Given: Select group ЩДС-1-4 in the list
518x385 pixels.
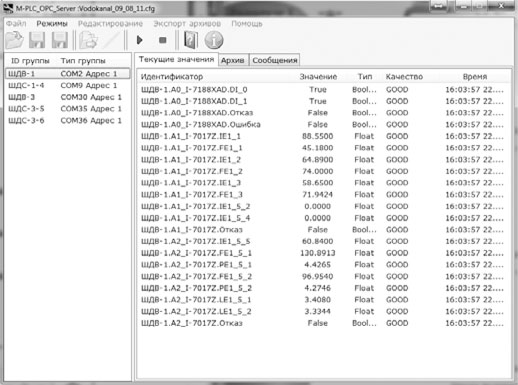Looking at the screenshot, I should click(x=67, y=85).
